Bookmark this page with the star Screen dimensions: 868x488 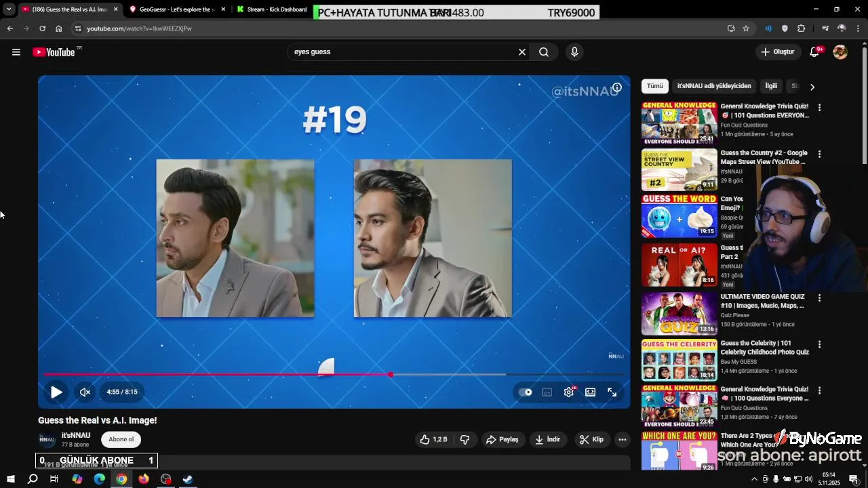(746, 28)
